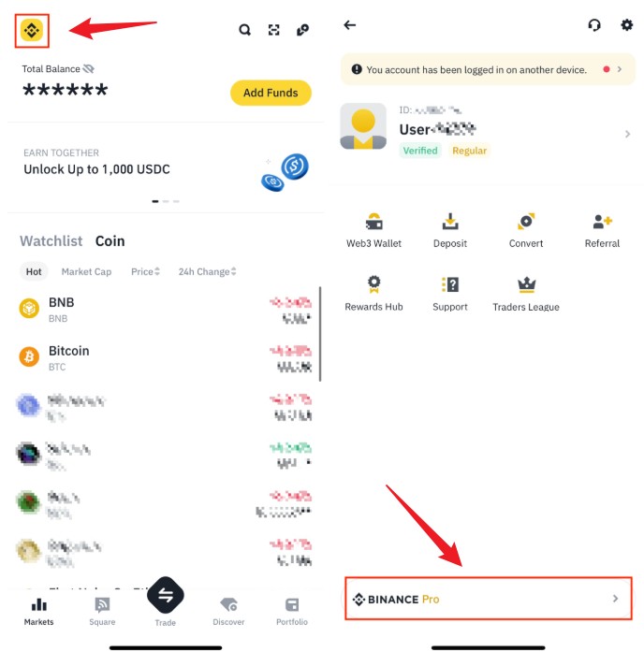Switch to the Watchlist tab
The image size is (644, 652).
point(51,241)
